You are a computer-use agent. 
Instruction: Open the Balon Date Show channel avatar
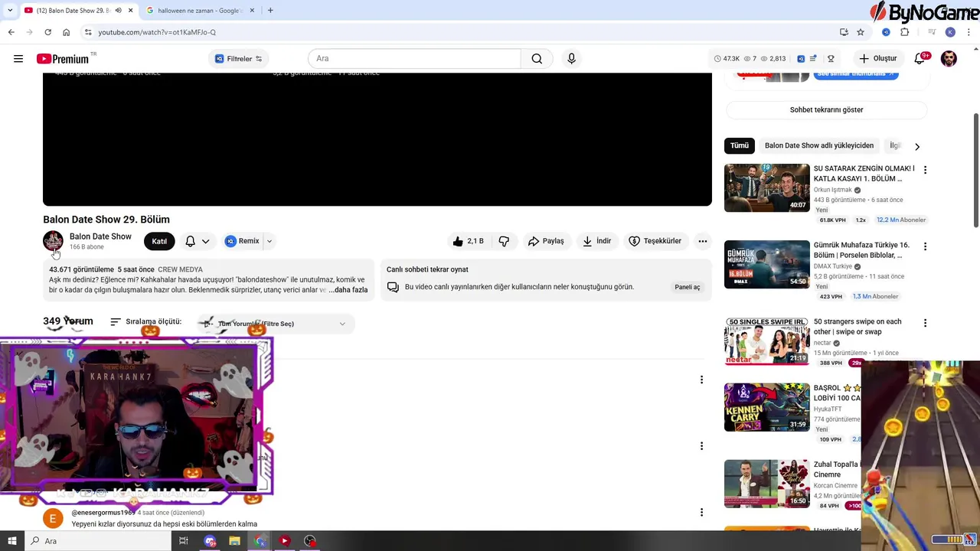tap(53, 241)
